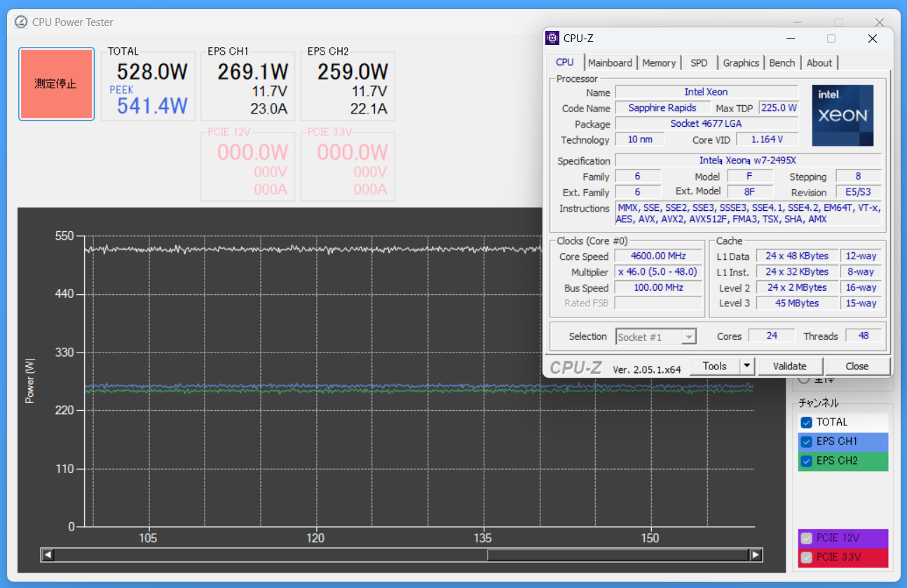
Task: Click the Threads value 48
Action: pos(864,336)
